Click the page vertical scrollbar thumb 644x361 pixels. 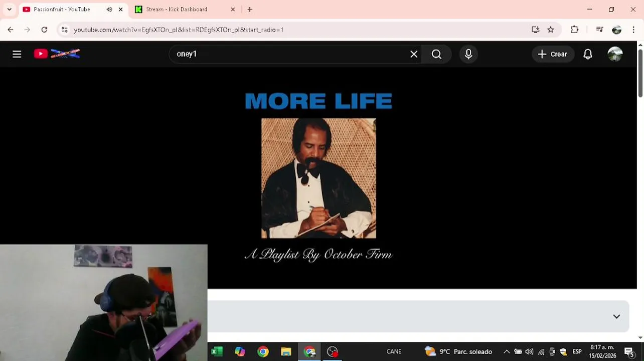(x=640, y=73)
